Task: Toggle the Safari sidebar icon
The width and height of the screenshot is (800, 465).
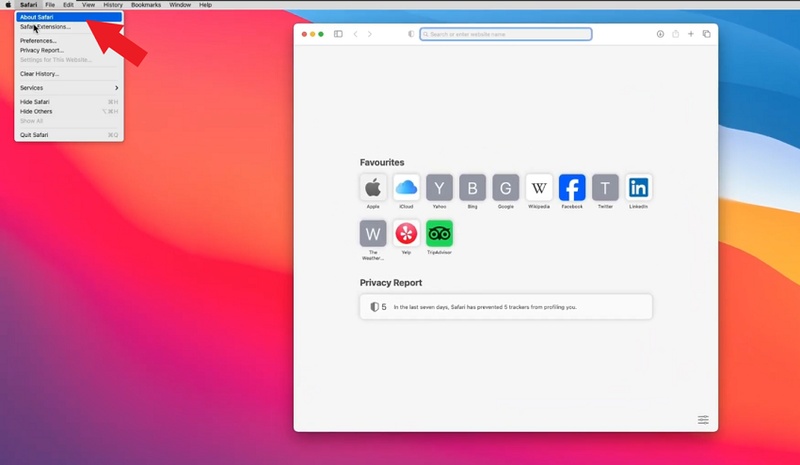Action: click(338, 34)
